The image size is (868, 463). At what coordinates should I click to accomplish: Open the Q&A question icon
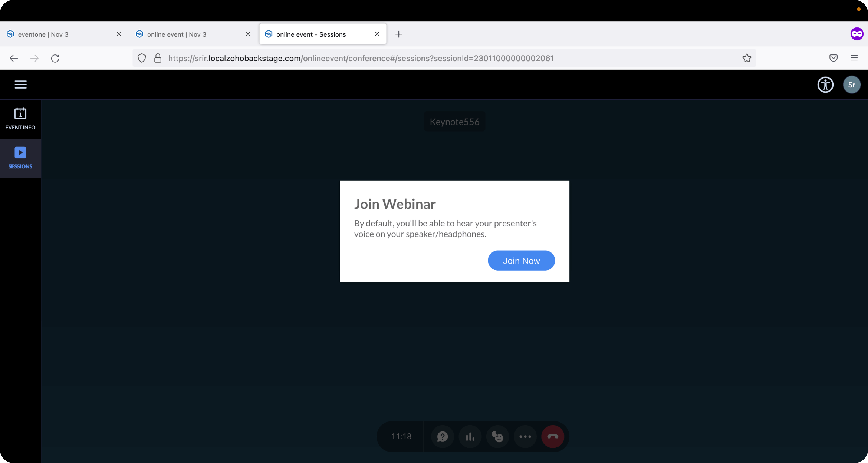442,437
